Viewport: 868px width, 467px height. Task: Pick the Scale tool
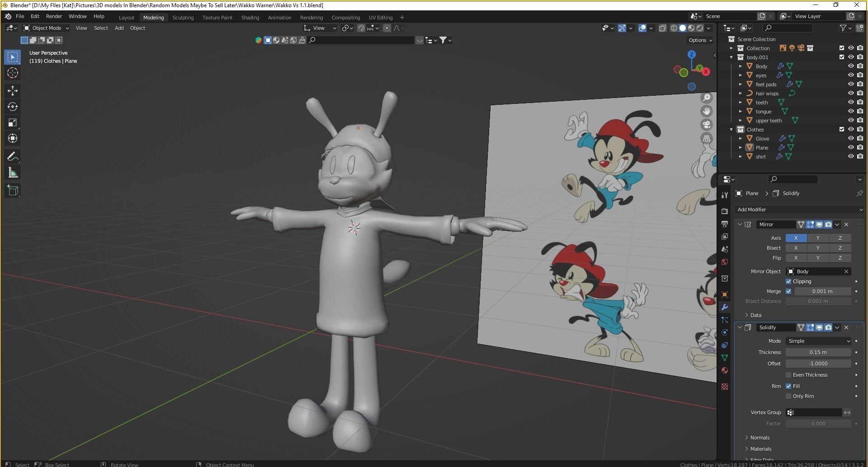pos(13,122)
